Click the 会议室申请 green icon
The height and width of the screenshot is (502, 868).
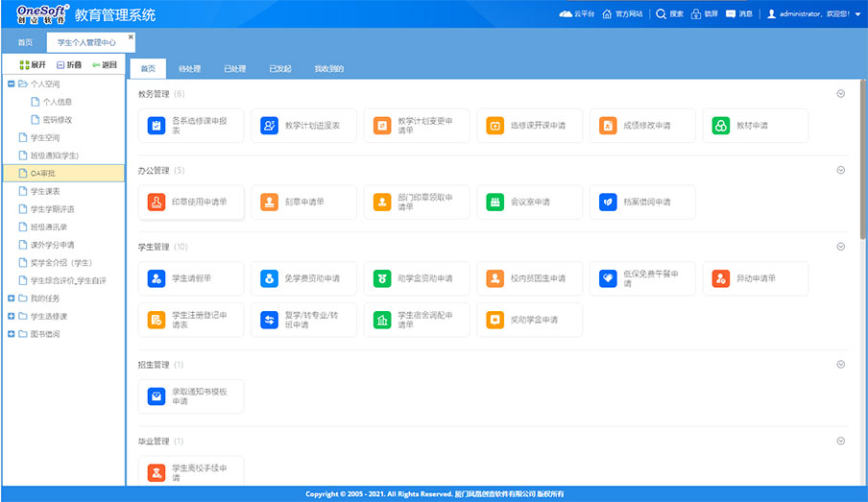click(x=495, y=203)
